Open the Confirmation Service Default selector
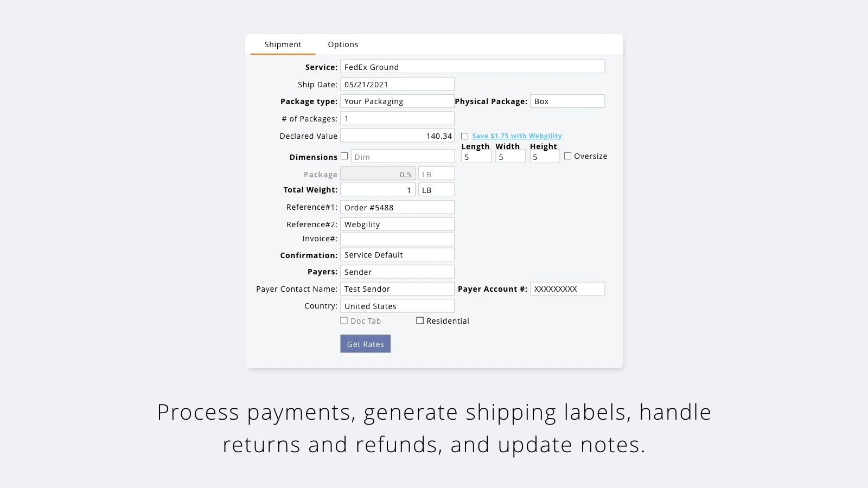This screenshot has height=488, width=868. tap(397, 254)
